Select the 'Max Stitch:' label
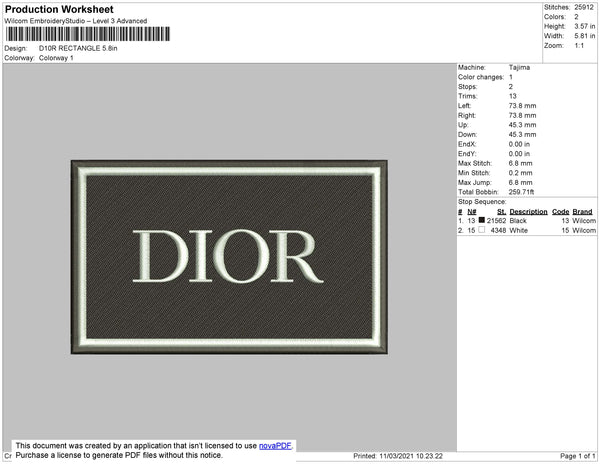Image resolution: width=600 pixels, height=464 pixels. [475, 163]
